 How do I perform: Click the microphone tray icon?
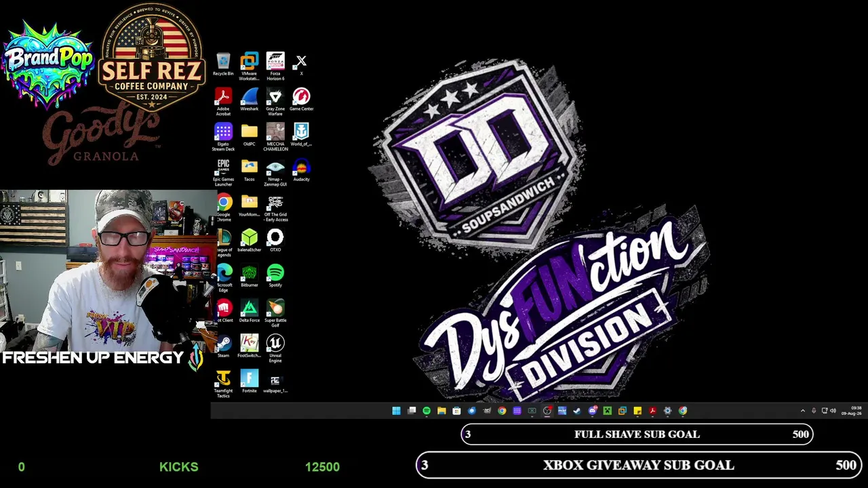[x=814, y=411]
